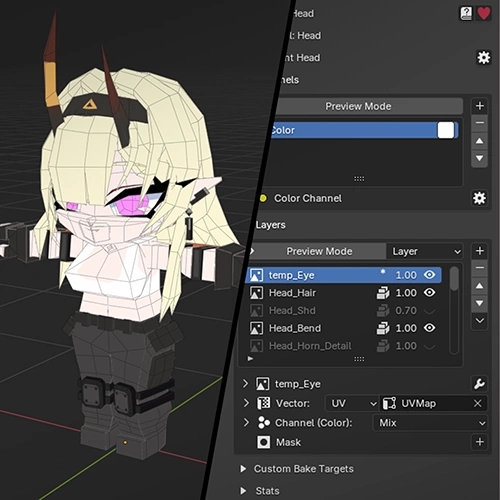The height and width of the screenshot is (500, 500).
Task: Click the Color Channel label
Action: [x=308, y=198]
